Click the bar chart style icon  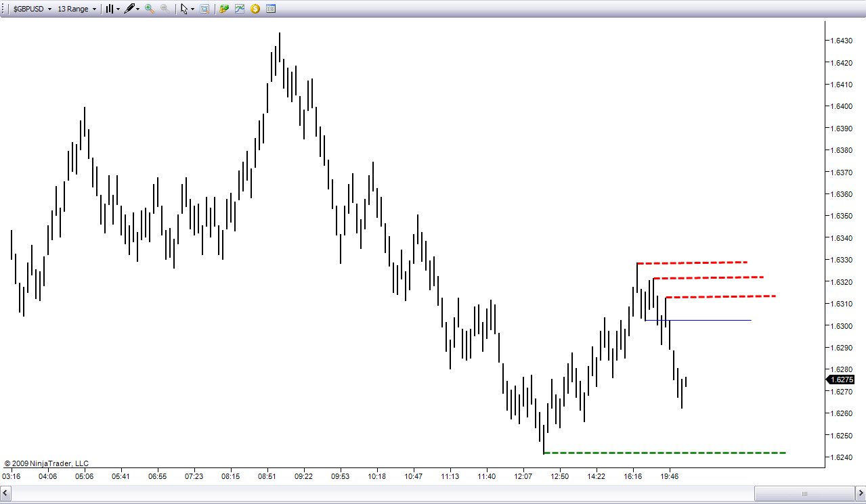coord(109,9)
